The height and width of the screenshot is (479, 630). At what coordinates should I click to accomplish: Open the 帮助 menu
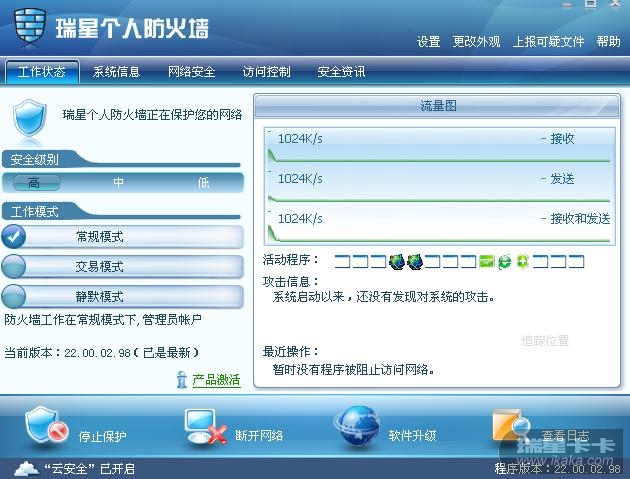click(608, 41)
